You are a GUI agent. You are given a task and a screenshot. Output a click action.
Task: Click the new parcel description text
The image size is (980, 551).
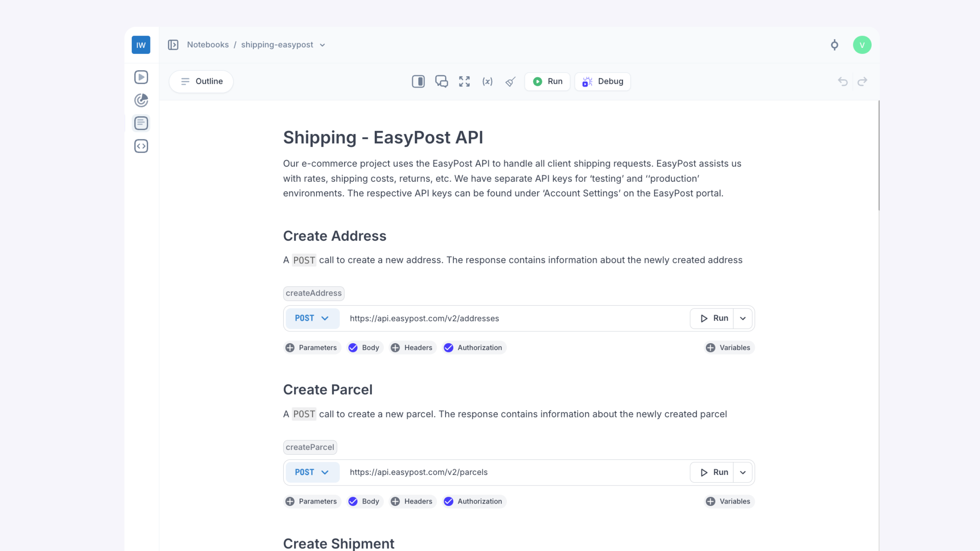[505, 414]
